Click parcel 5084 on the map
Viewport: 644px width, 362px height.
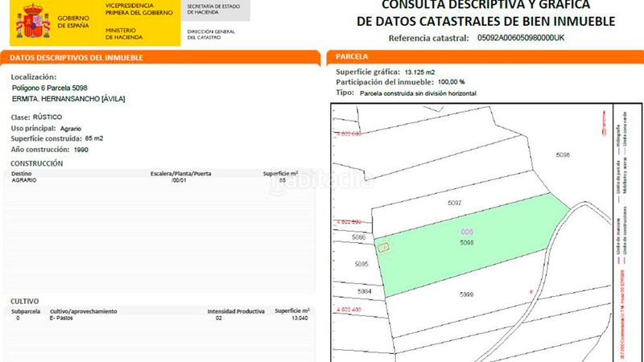point(365,291)
